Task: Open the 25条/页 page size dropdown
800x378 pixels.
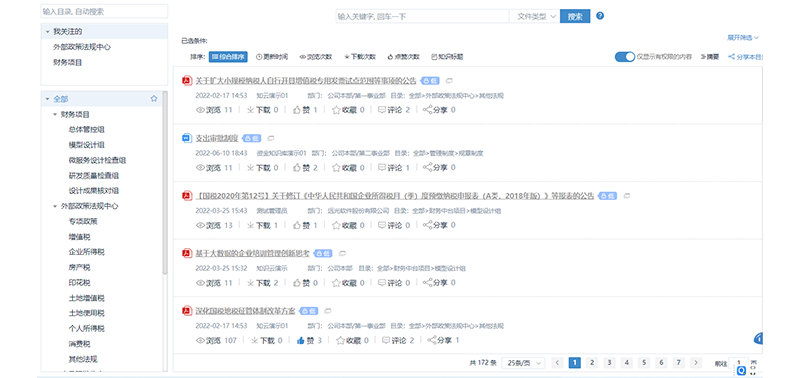Action: [523, 363]
